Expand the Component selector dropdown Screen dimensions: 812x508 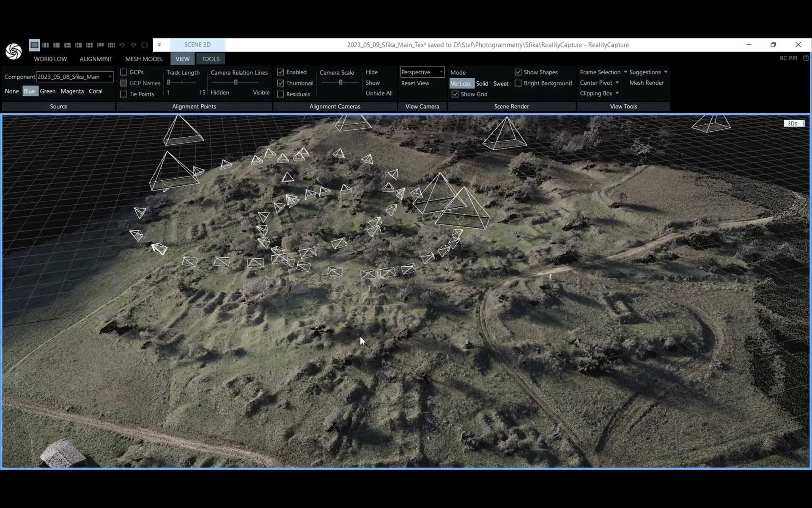click(110, 77)
